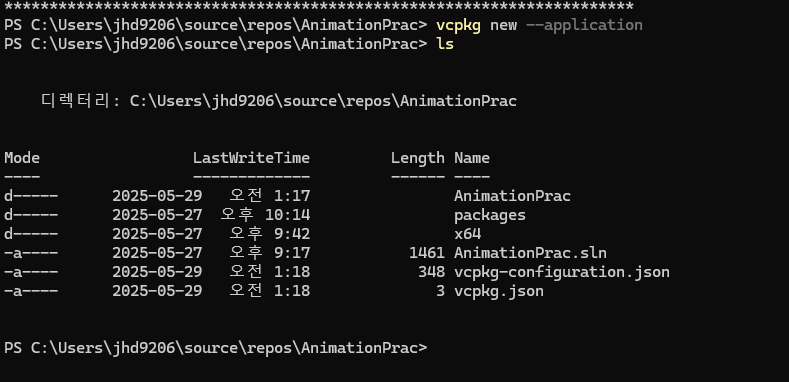Screen dimensions: 789x382
Task: Click the x64 directory name
Action: pos(467,234)
